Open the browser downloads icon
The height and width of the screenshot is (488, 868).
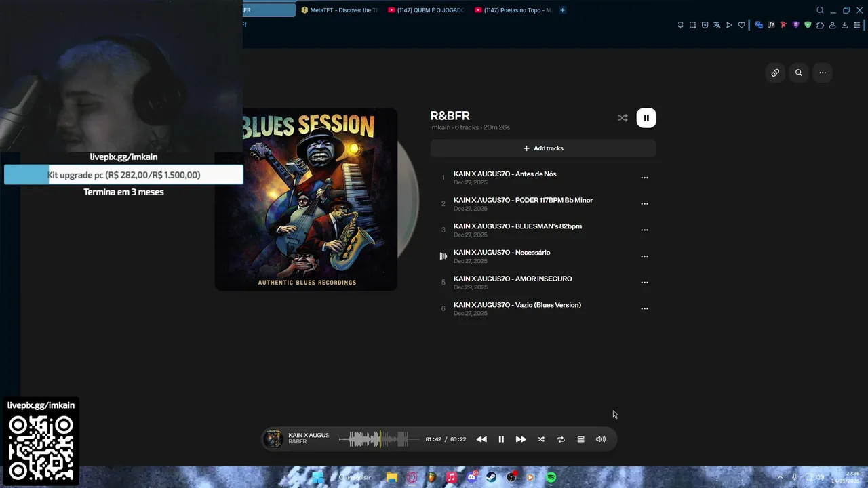(844, 25)
